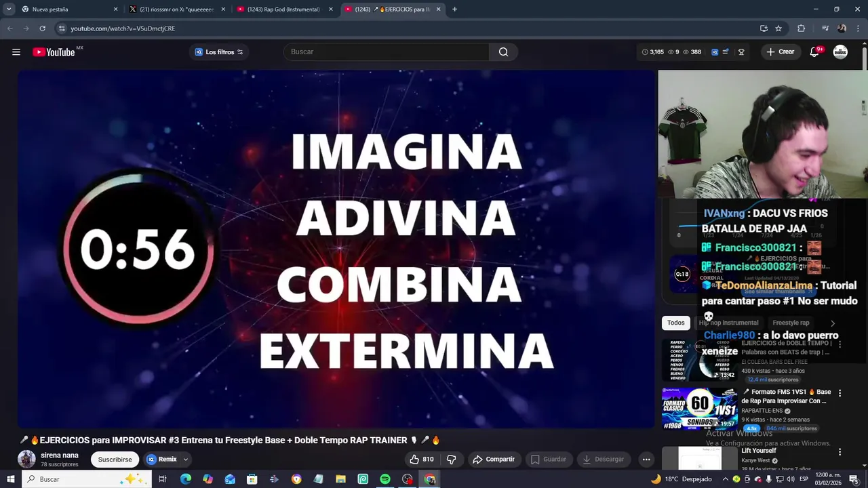Click the search magnifier button
This screenshot has width=868, height=488.
click(503, 52)
